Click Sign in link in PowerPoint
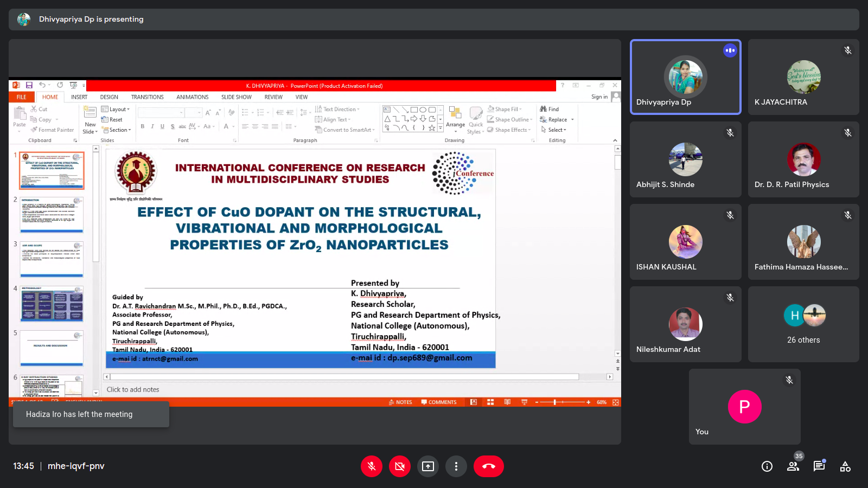The width and height of the screenshot is (868, 488). pos(599,97)
